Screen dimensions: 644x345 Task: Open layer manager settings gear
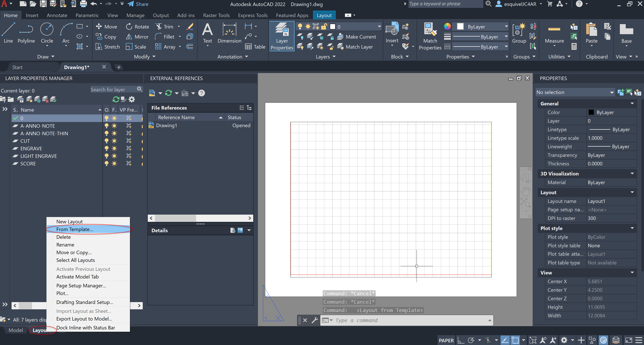(132, 99)
